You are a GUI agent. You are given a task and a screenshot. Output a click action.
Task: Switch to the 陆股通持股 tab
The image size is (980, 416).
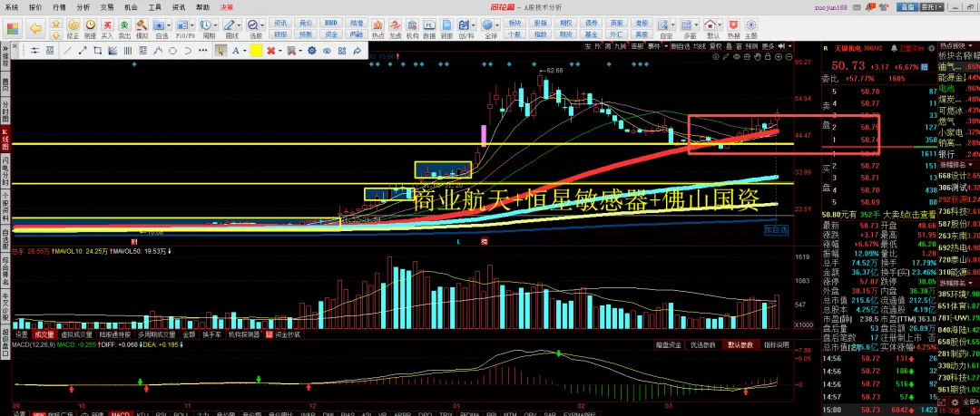[117, 334]
